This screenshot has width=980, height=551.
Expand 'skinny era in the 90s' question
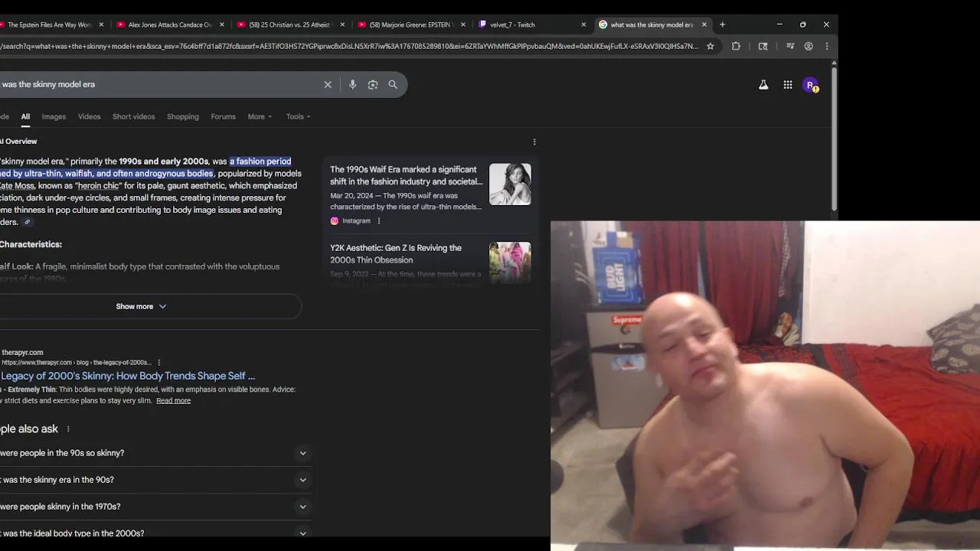[x=155, y=480]
